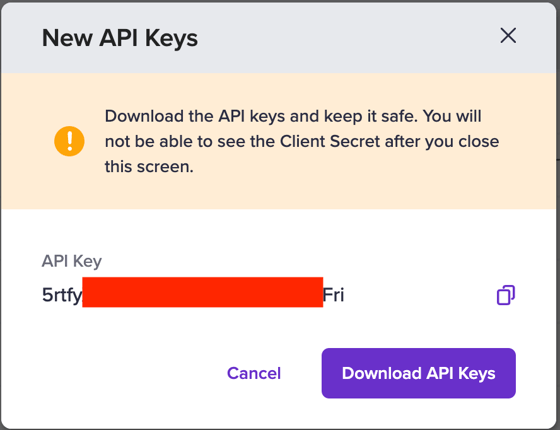Click the peach warning banner background

(280, 193)
